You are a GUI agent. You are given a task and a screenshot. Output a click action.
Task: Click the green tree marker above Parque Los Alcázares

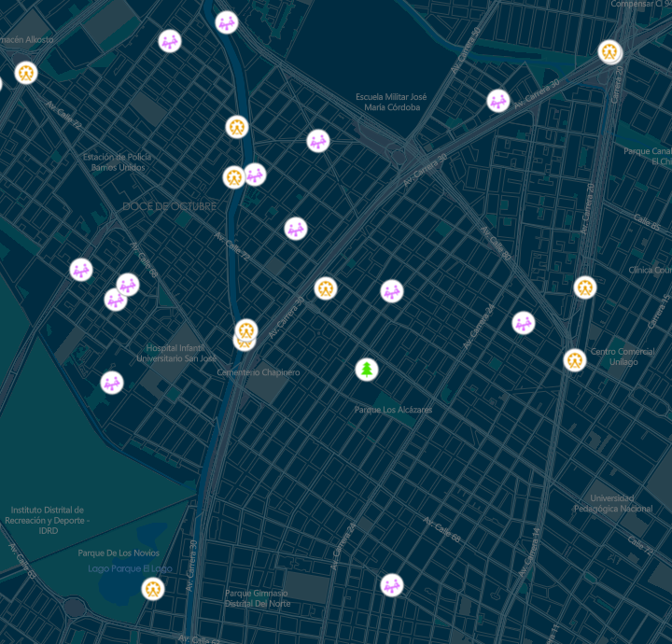pos(368,370)
